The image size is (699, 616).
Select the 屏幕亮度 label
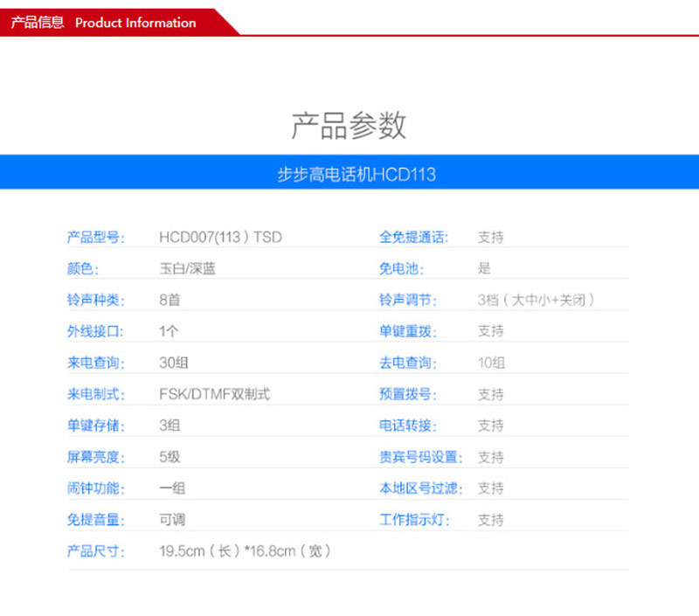pyautogui.click(x=96, y=457)
